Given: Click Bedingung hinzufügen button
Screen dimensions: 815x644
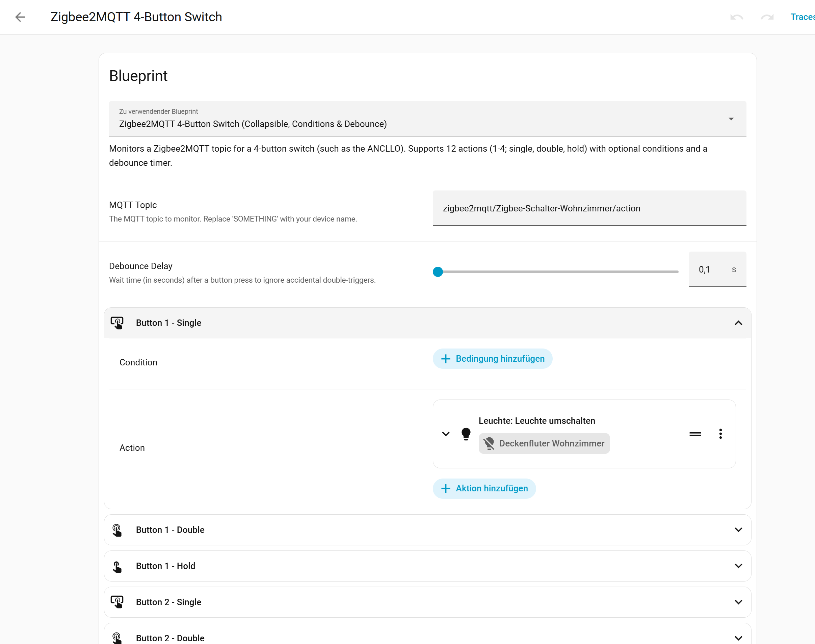Looking at the screenshot, I should 492,359.
